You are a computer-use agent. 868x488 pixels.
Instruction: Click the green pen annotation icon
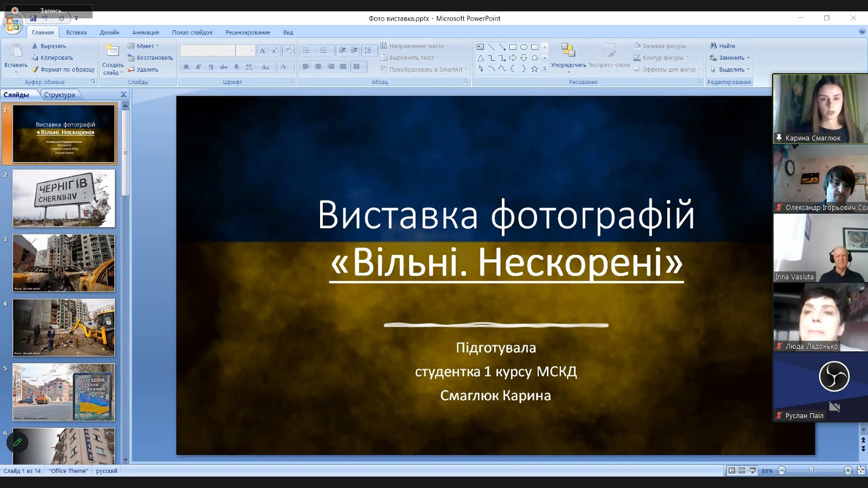(x=17, y=442)
